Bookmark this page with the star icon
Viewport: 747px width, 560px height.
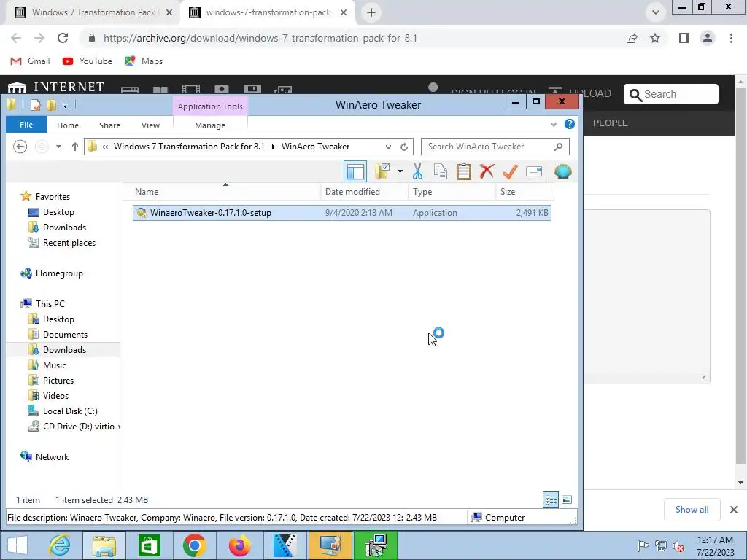(655, 38)
